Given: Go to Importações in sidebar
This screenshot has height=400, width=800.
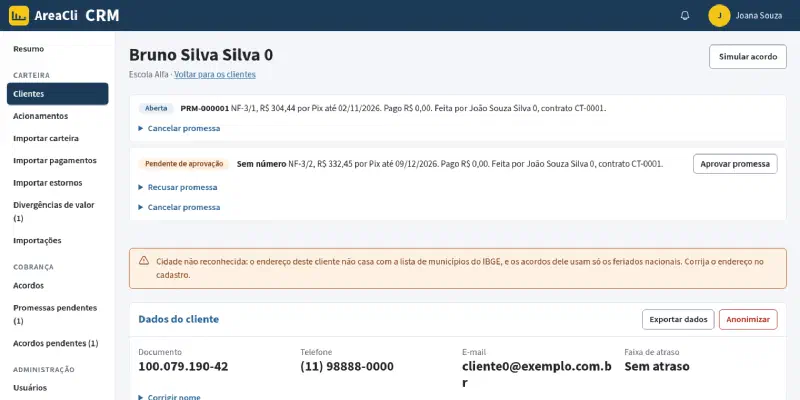Looking at the screenshot, I should point(58,240).
